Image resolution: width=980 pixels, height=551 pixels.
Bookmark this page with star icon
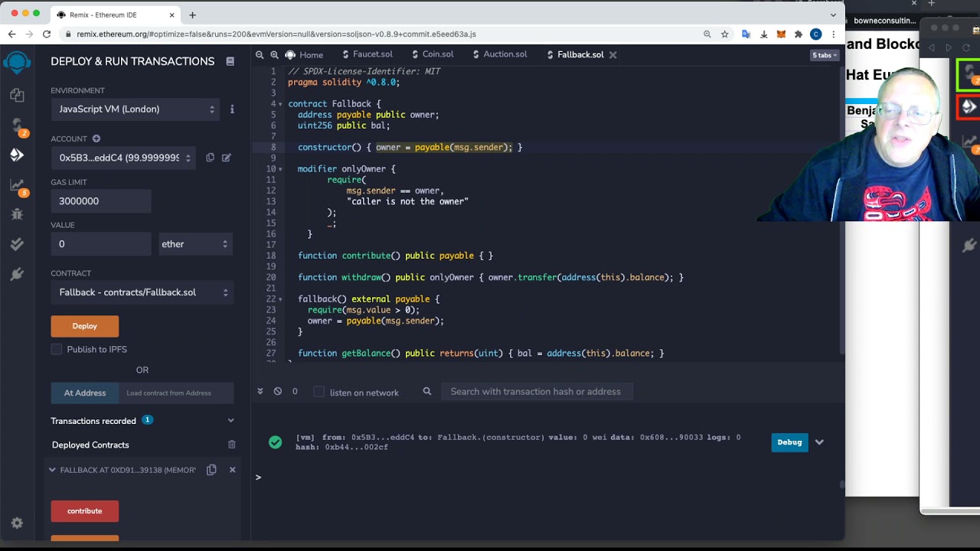(724, 34)
